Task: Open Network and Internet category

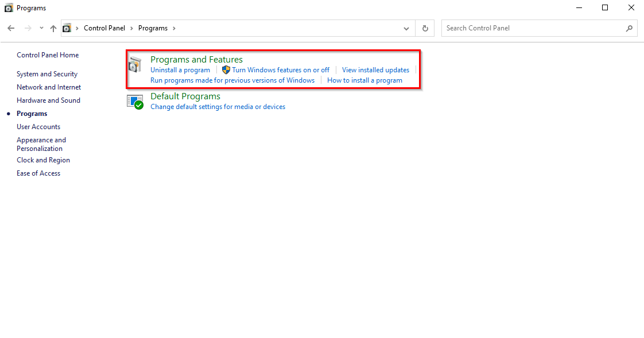Action: pos(49,87)
